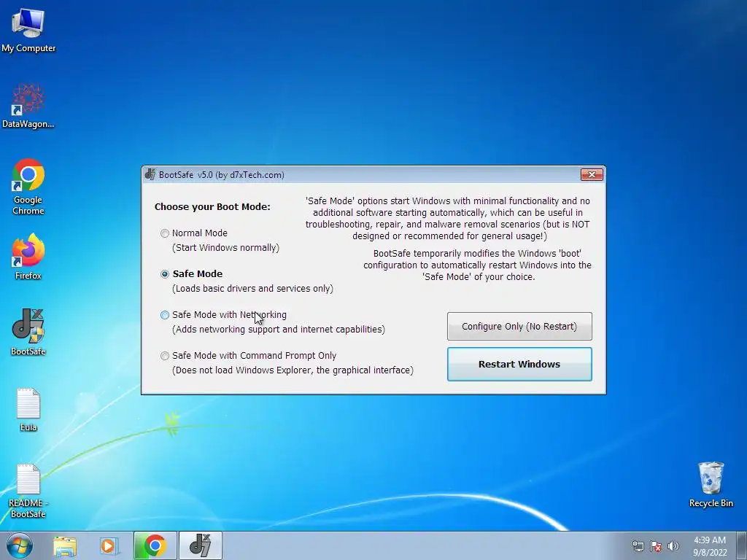Image resolution: width=747 pixels, height=560 pixels.
Task: Launch Windows Media Player from taskbar
Action: pos(109,546)
